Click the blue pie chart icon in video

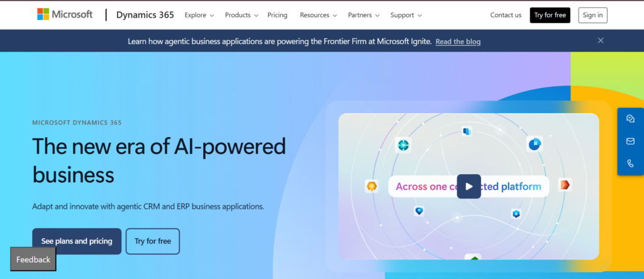(x=535, y=144)
